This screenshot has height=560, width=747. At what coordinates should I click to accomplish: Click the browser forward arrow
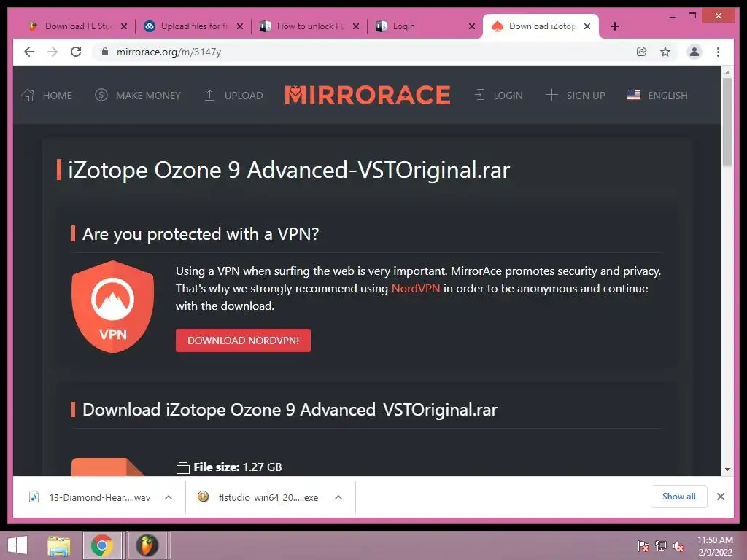click(53, 52)
